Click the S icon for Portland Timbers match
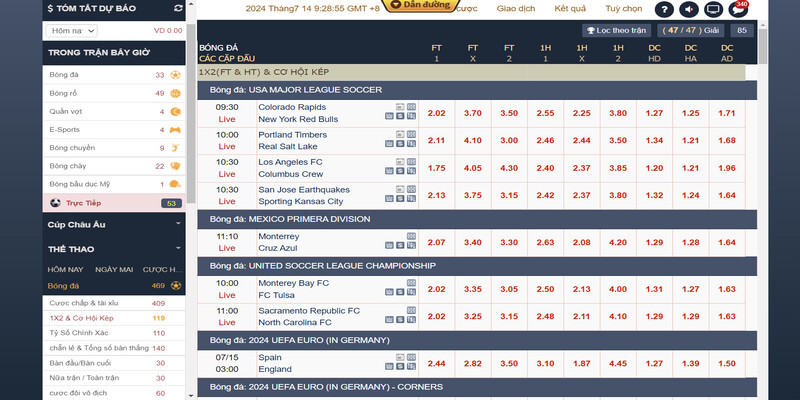 (x=400, y=143)
